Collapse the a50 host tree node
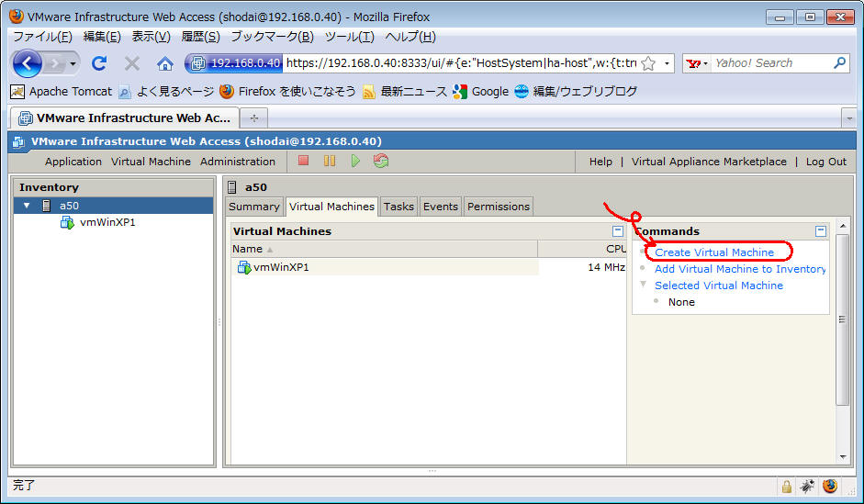 (x=28, y=206)
